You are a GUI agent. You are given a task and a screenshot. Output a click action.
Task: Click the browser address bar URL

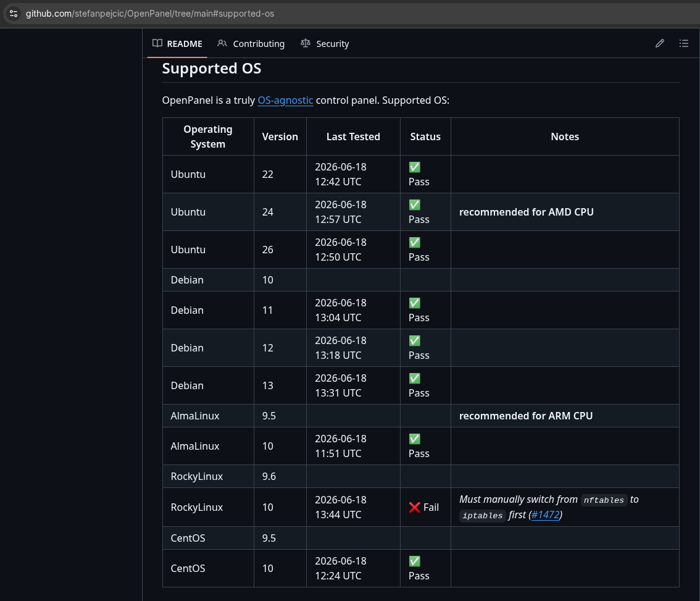[150, 14]
